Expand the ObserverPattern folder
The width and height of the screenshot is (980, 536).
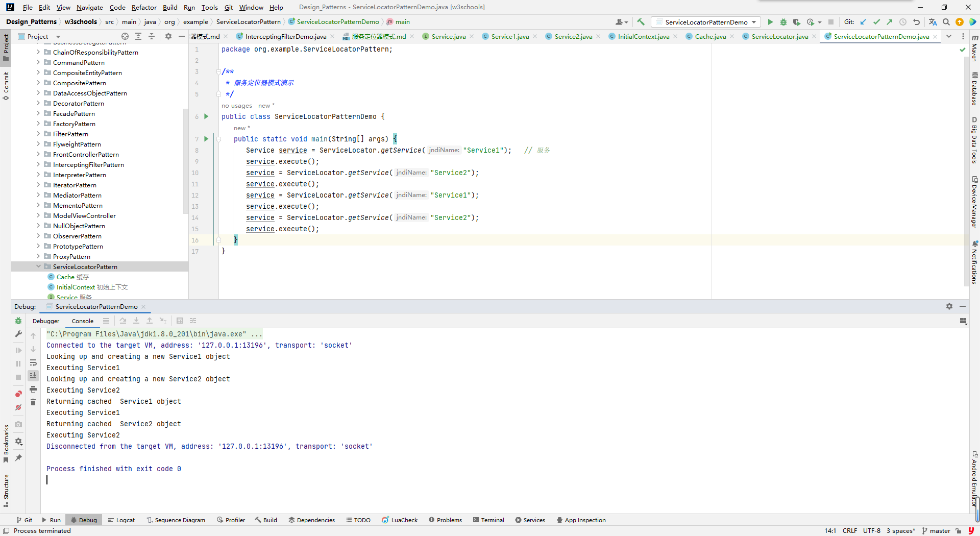pos(38,236)
